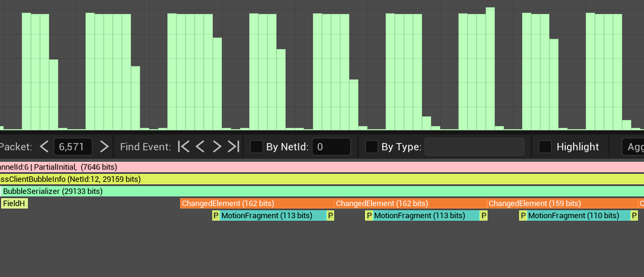Viewport: 644px width, 277px height.
Task: Go to the next packet
Action: [x=104, y=147]
